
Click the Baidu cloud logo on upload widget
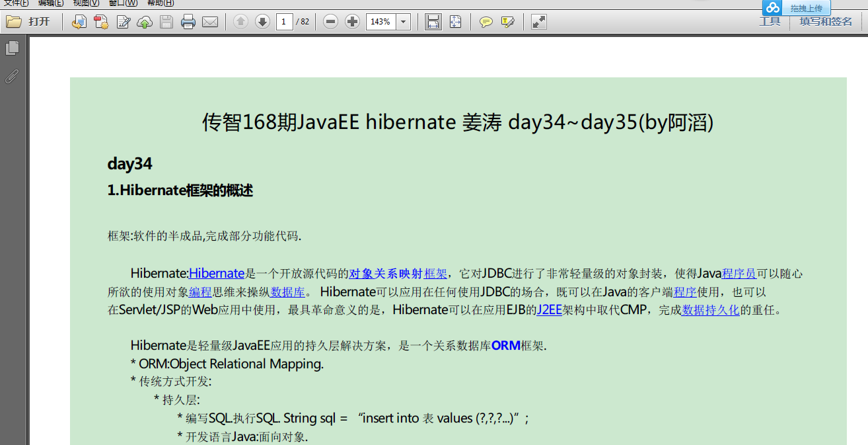pyautogui.click(x=773, y=8)
